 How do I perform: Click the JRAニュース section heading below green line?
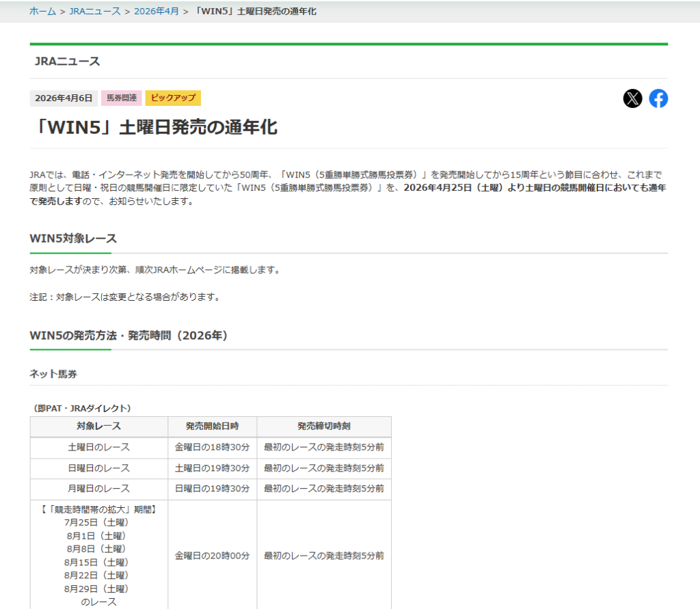67,62
